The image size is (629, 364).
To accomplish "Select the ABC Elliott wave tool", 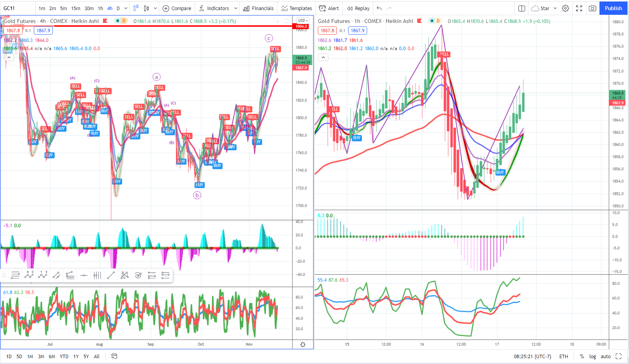I will 29,275.
